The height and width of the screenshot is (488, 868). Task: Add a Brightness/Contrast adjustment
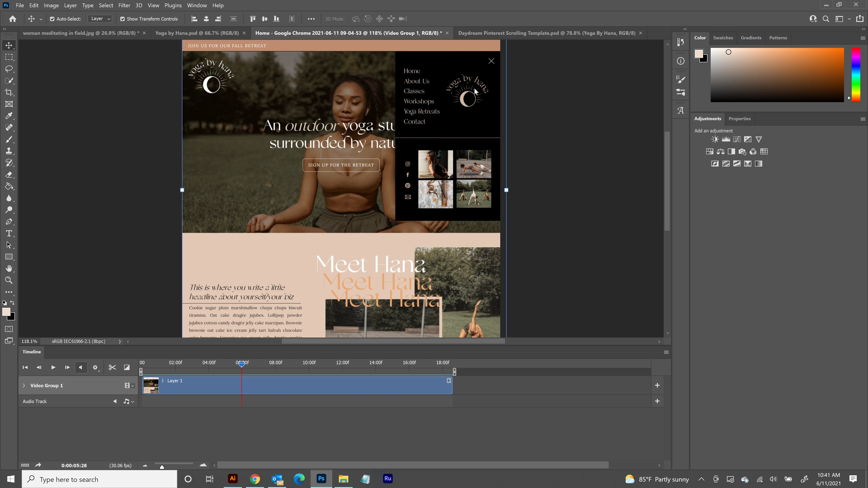(715, 139)
